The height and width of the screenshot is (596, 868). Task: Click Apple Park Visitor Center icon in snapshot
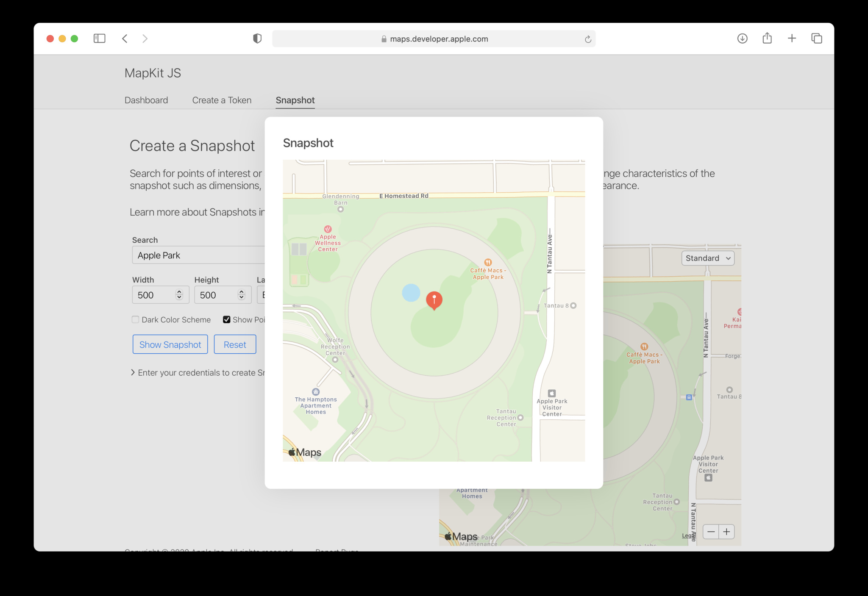point(551,393)
